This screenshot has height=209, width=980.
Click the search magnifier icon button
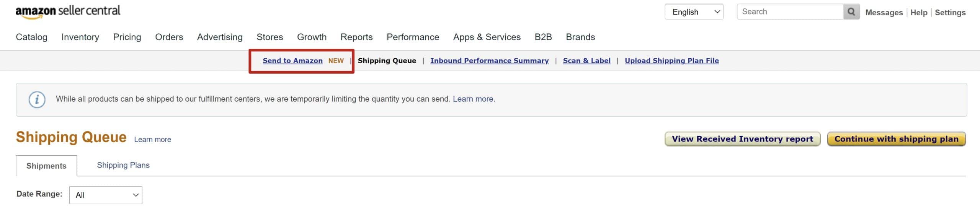click(851, 12)
